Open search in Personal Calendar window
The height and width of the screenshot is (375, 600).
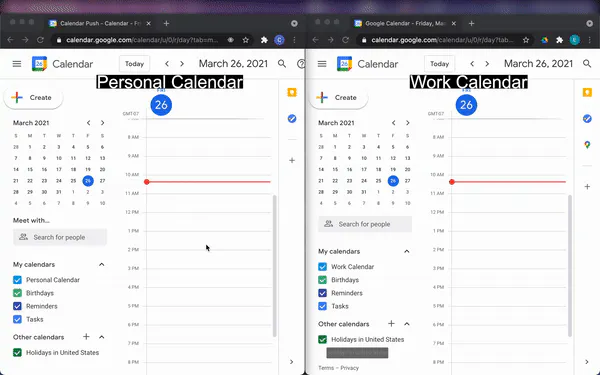pyautogui.click(x=282, y=64)
